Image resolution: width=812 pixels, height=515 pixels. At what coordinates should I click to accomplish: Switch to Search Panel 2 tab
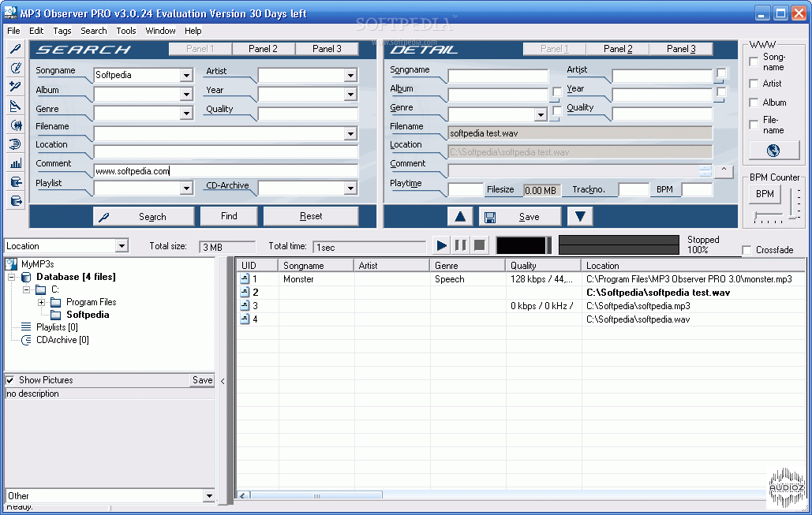[x=263, y=49]
